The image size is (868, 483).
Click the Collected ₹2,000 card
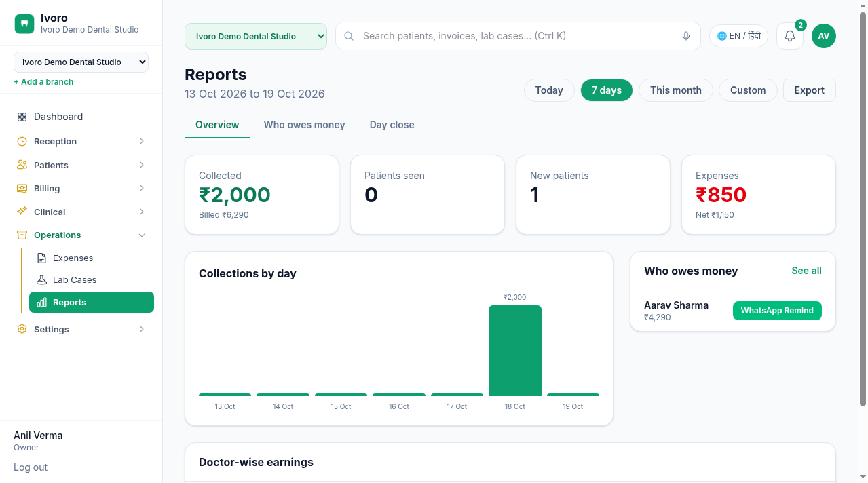[262, 195]
